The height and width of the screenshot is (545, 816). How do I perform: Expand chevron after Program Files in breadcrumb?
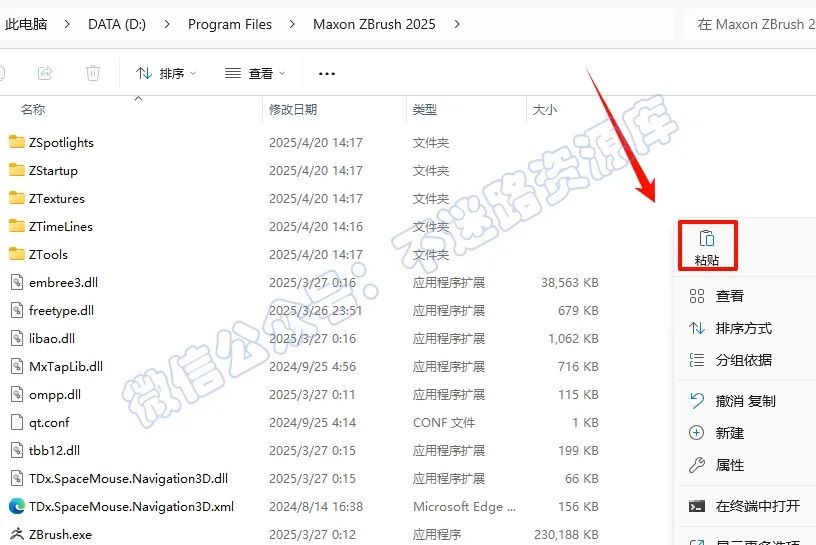click(x=292, y=24)
